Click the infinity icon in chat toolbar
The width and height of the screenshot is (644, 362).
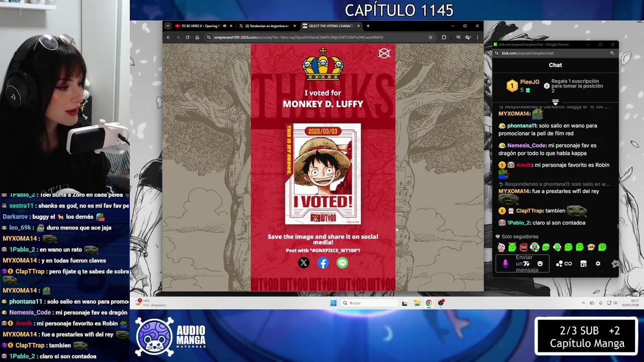point(569,263)
